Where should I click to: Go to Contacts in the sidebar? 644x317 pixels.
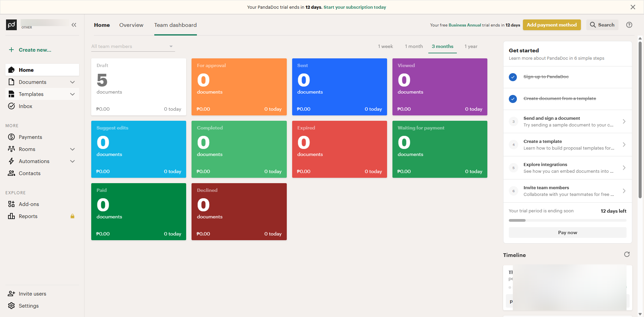(x=30, y=173)
